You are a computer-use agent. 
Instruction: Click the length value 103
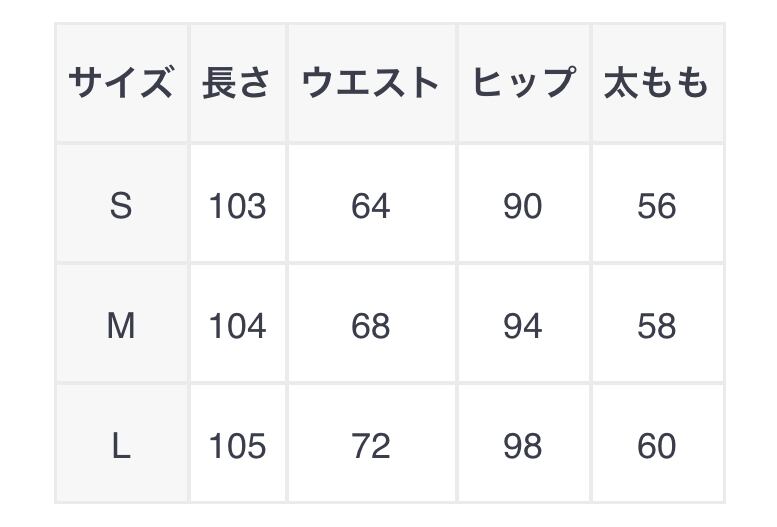pyautogui.click(x=237, y=206)
